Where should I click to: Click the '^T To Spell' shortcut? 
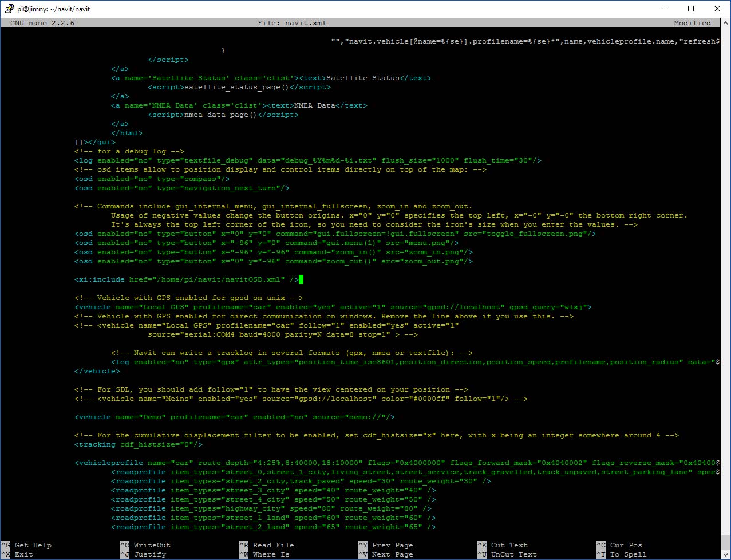622,554
